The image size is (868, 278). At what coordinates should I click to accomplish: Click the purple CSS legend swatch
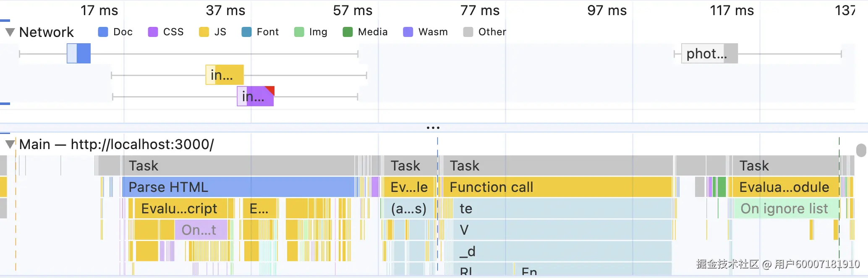coord(153,32)
